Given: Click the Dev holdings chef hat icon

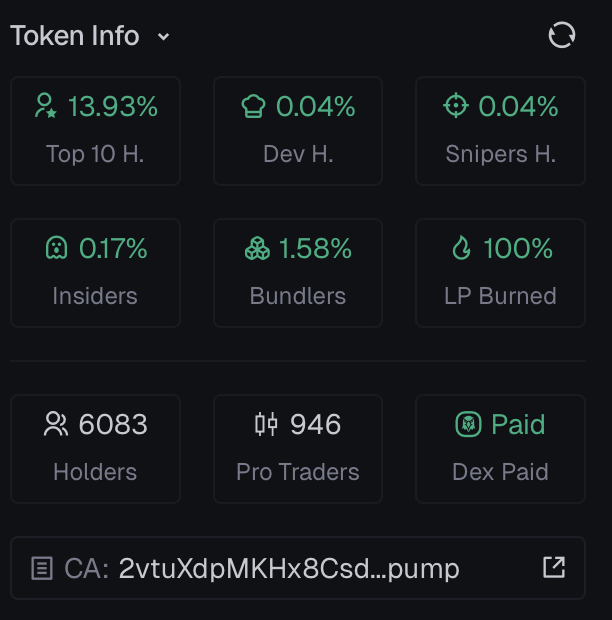Looking at the screenshot, I should tap(253, 106).
